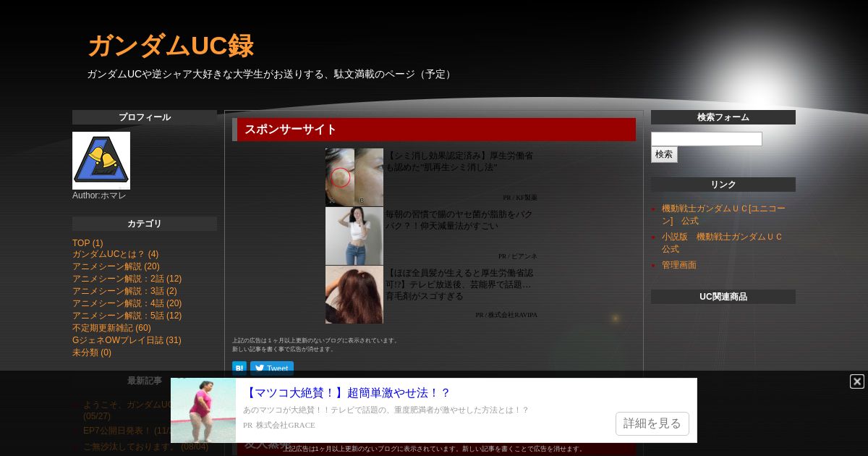This screenshot has width=868, height=456.
Task: Click the PR / KF製薬 advertiser label
Action: (x=520, y=198)
